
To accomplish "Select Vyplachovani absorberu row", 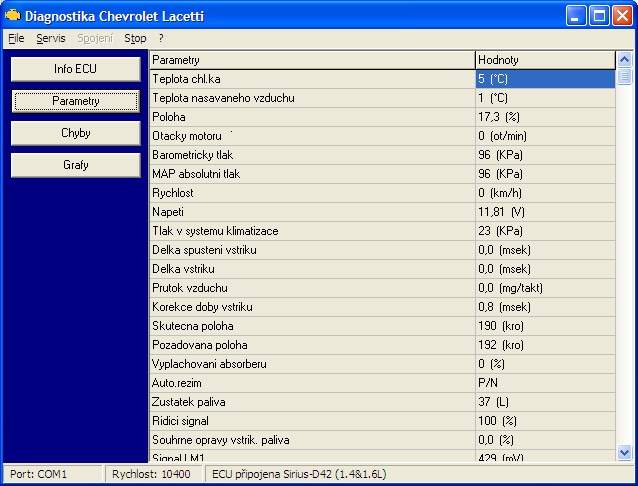I will [x=382, y=364].
